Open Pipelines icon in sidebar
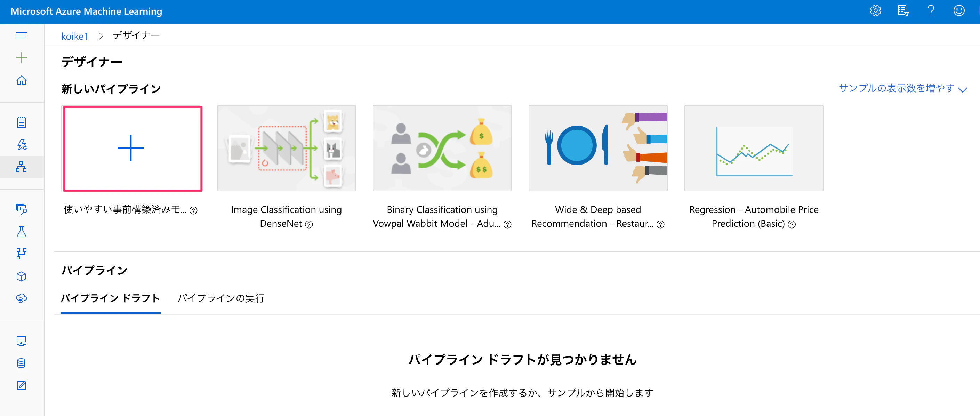Viewport: 980px width, 416px height. pos(21,254)
